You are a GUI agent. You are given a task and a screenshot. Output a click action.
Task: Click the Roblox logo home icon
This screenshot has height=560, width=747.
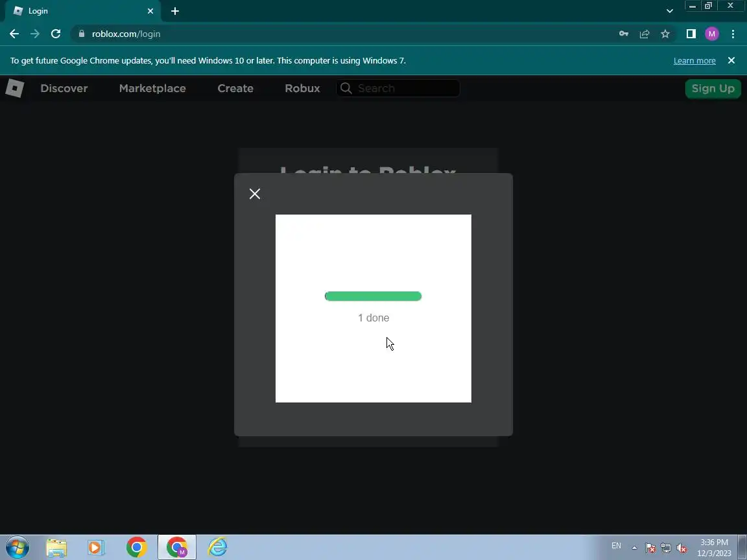coord(15,88)
